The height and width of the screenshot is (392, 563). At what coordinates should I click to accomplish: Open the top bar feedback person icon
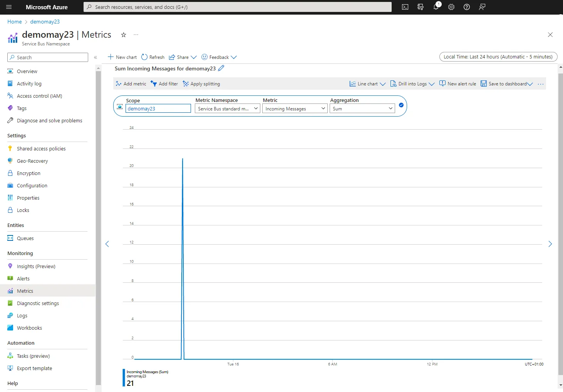coord(482,7)
